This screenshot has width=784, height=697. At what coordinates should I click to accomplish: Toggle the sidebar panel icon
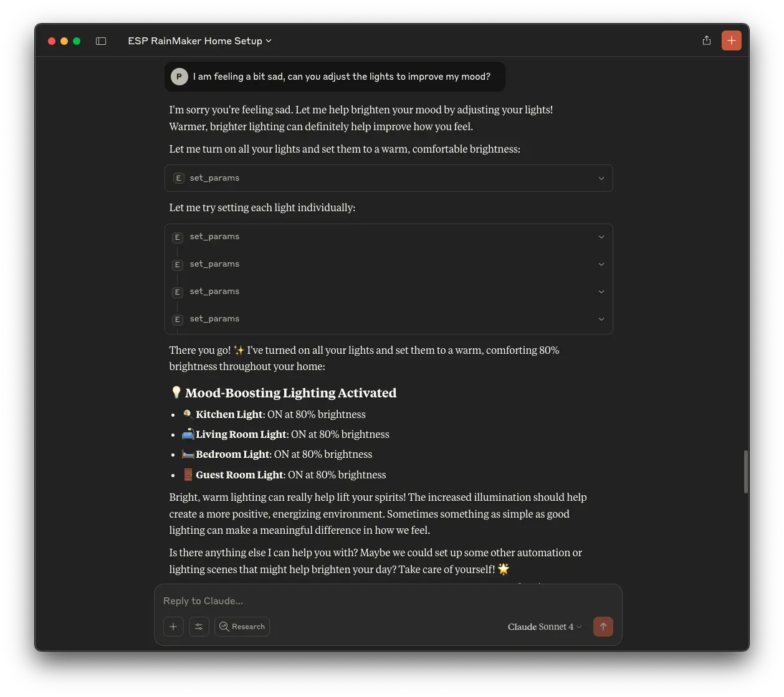click(x=101, y=41)
